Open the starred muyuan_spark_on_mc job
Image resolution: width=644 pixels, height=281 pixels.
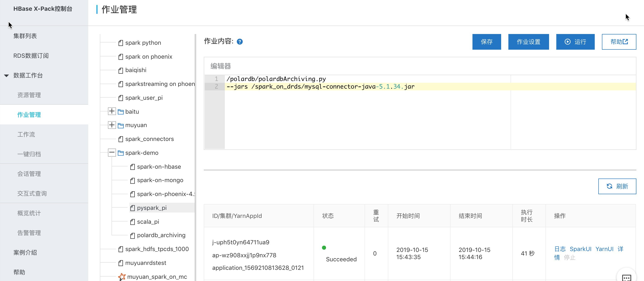(157, 277)
